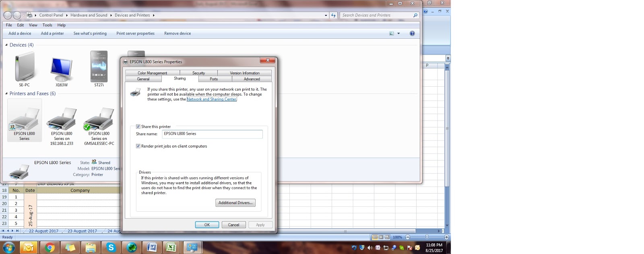Go to last sheet tab arrow
The height and width of the screenshot is (254, 644).
coord(17,231)
